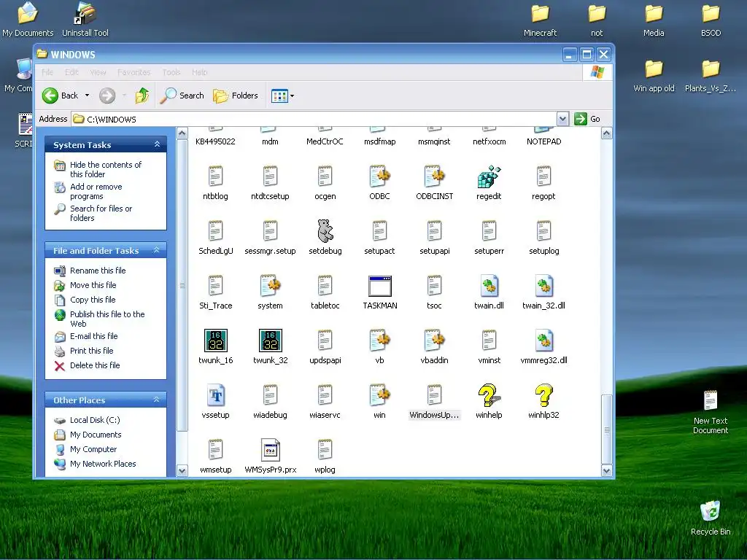Select the My Documents desktop icon
Viewport: 747px width, 560px height.
click(x=28, y=20)
